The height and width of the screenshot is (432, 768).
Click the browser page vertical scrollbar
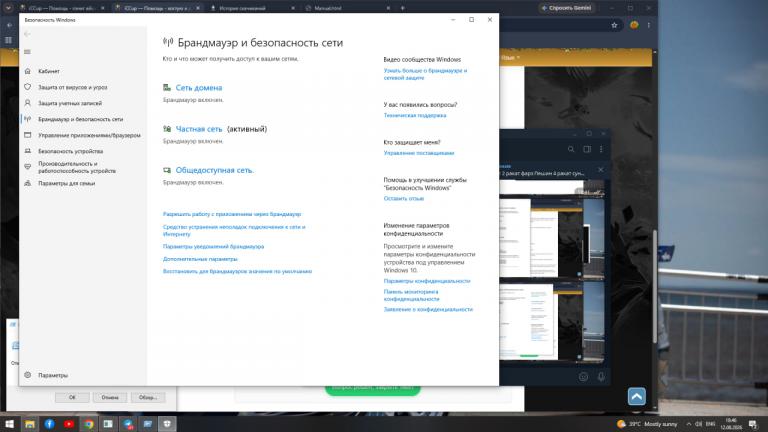pyautogui.click(x=655, y=286)
